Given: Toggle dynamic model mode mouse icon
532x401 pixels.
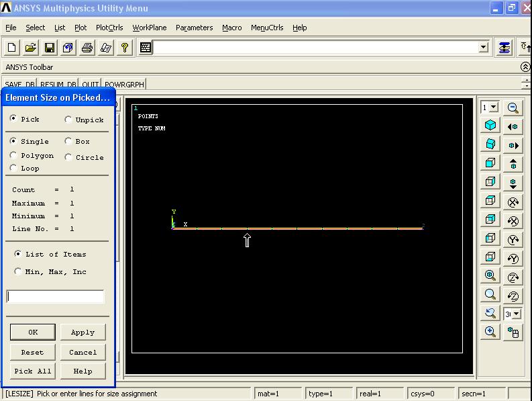Looking at the screenshot, I should 513,332.
